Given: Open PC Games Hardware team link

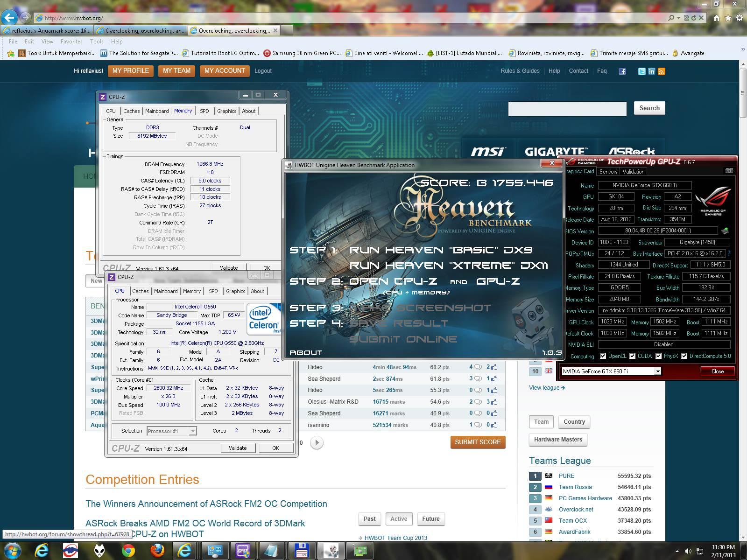Looking at the screenshot, I should click(585, 498).
